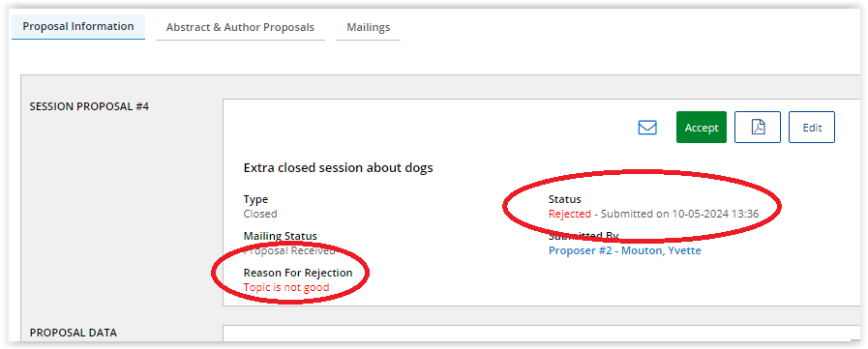Click the PROPOSAL DATA section label
The width and height of the screenshot is (868, 349).
pos(74,333)
